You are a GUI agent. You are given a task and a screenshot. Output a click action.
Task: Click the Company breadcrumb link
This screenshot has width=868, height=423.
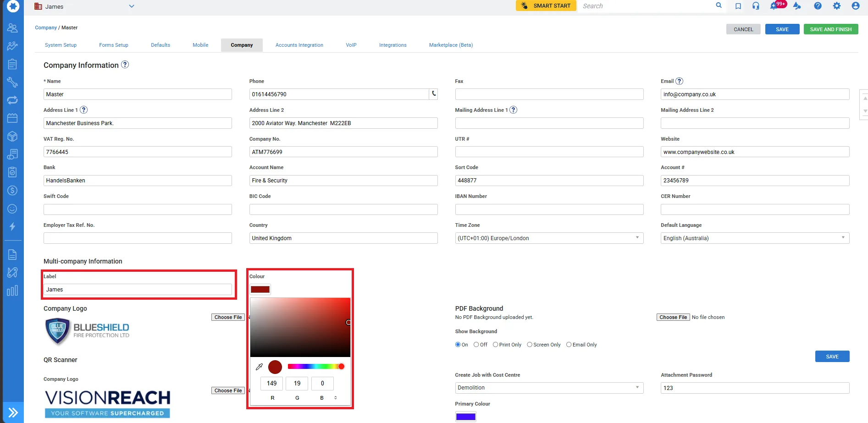(x=46, y=27)
